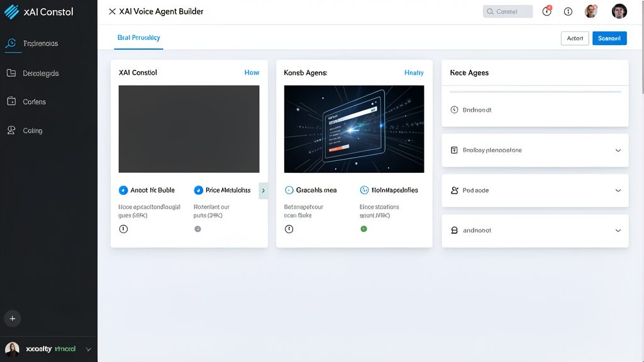The height and width of the screenshot is (362, 644).
Task: Open the Konsb Agens preview image
Action: click(354, 129)
